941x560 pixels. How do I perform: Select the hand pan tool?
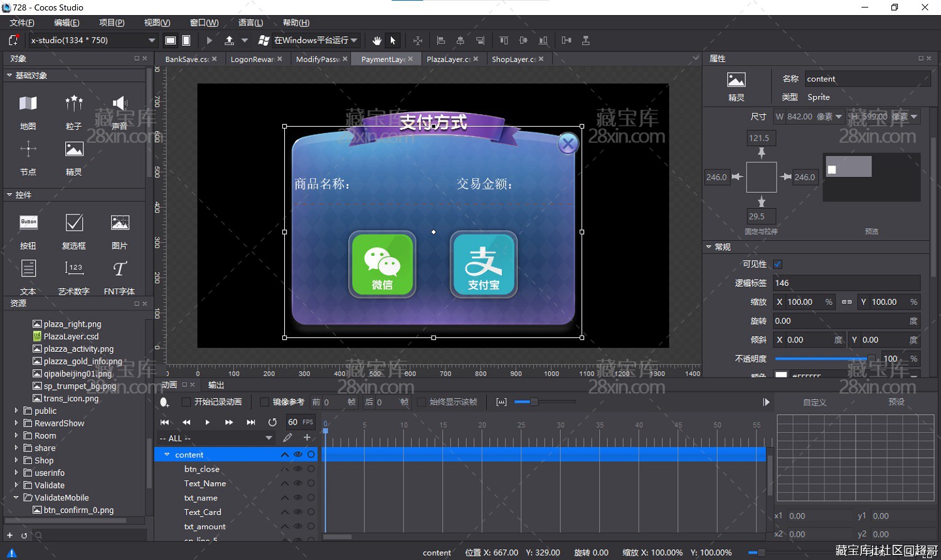pos(376,40)
